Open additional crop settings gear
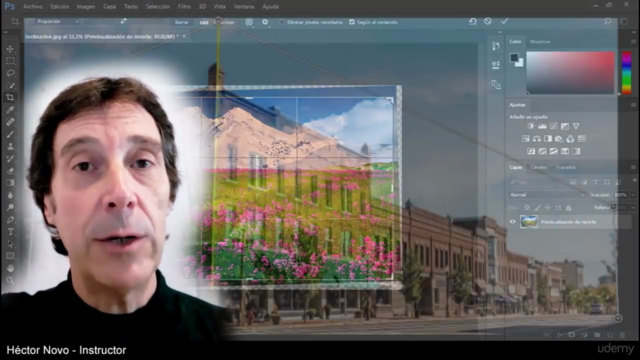 [x=265, y=22]
